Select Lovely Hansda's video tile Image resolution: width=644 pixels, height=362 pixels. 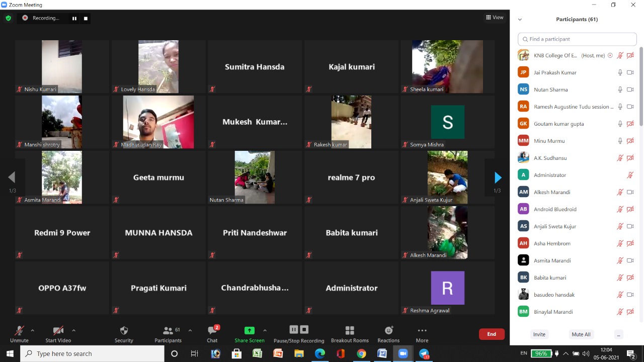point(158,66)
